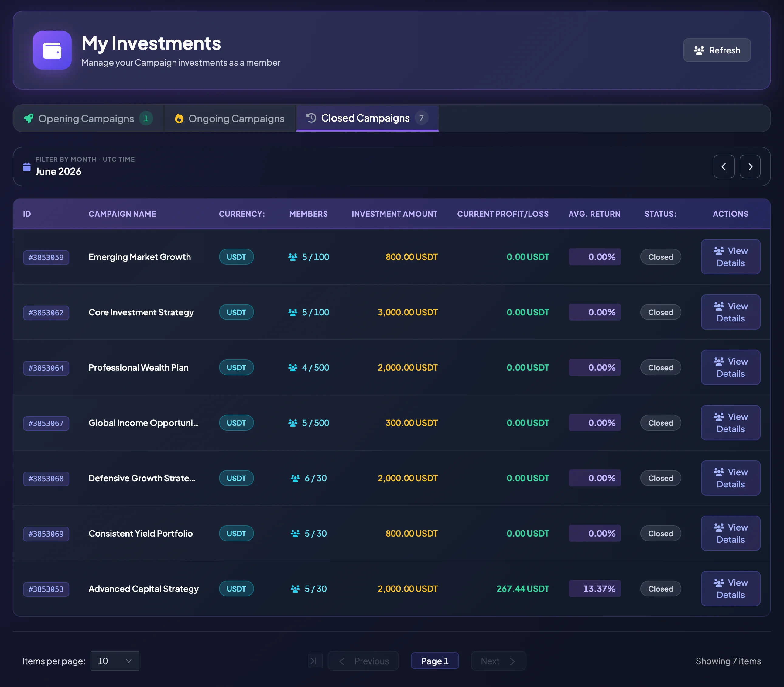The image size is (784, 687).
Task: Open View Details for Consistent Yield Portfolio
Action: coord(730,533)
